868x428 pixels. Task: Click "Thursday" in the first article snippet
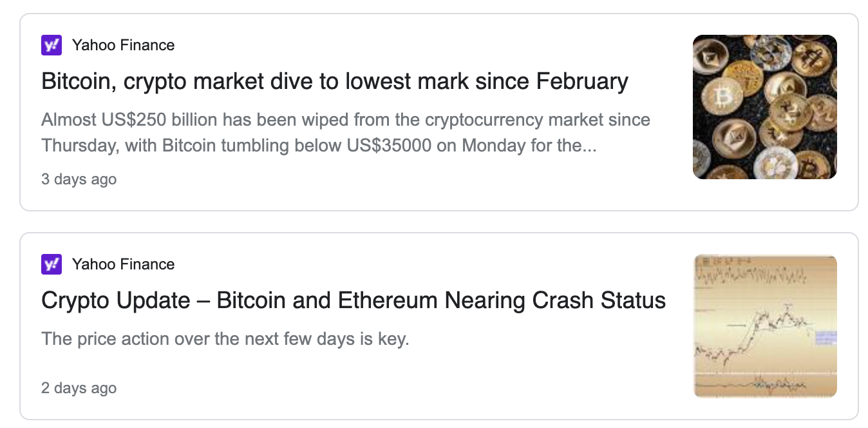click(79, 146)
